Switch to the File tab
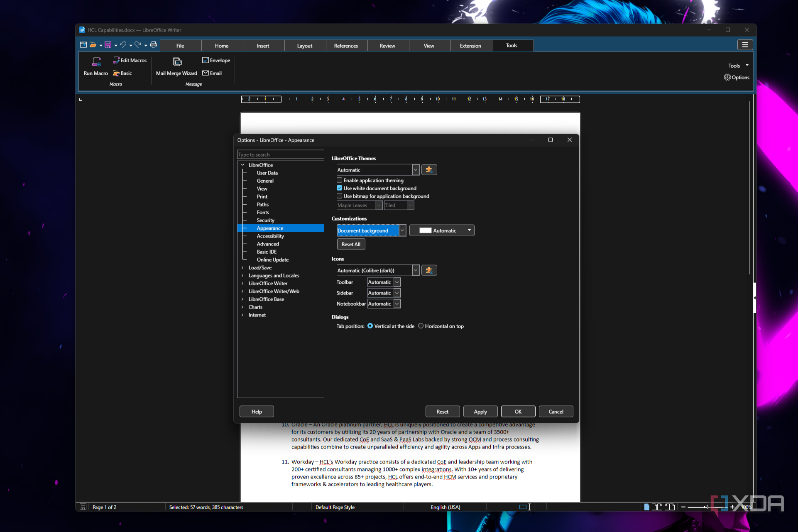Image resolution: width=798 pixels, height=532 pixels. 180,46
